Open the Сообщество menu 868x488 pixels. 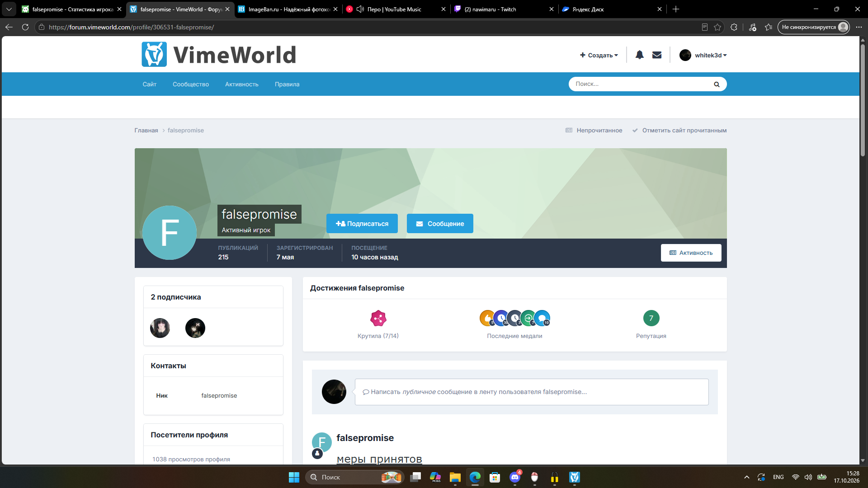191,84
